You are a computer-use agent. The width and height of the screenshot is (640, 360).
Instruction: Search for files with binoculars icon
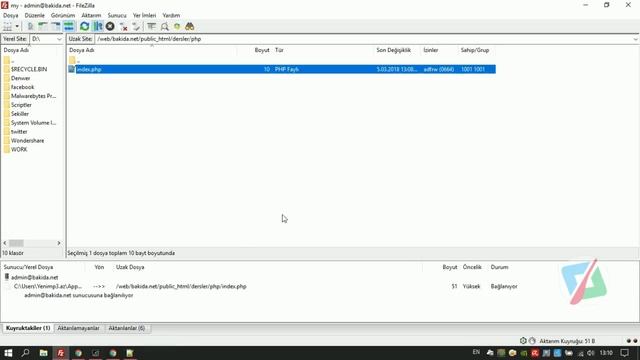[x=190, y=27]
